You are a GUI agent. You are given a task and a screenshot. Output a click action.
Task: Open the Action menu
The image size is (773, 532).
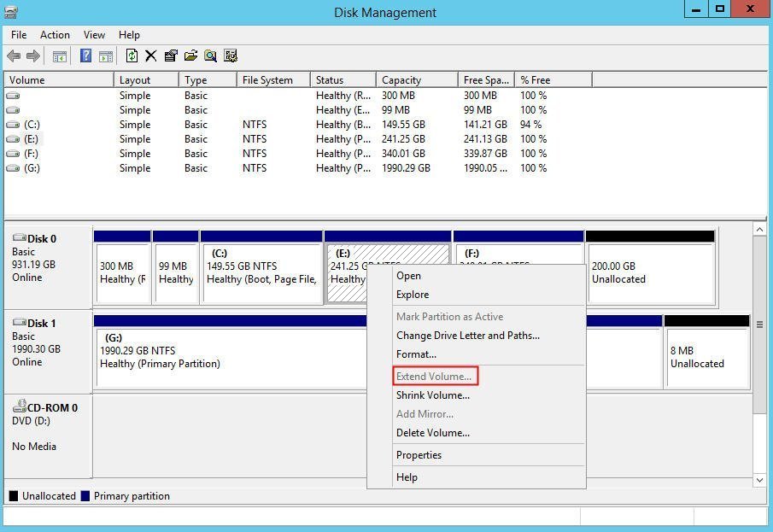[x=55, y=35]
